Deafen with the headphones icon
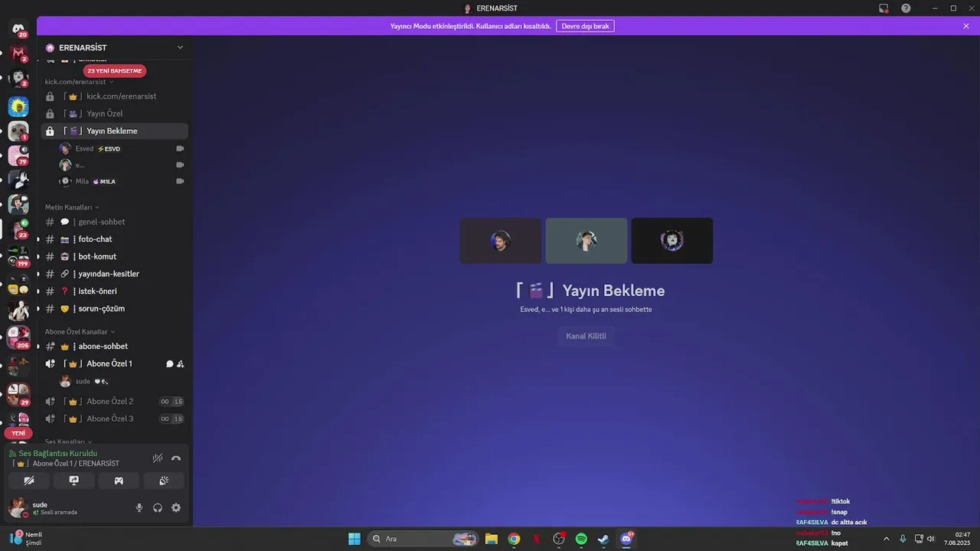This screenshot has width=980, height=551. 158,507
